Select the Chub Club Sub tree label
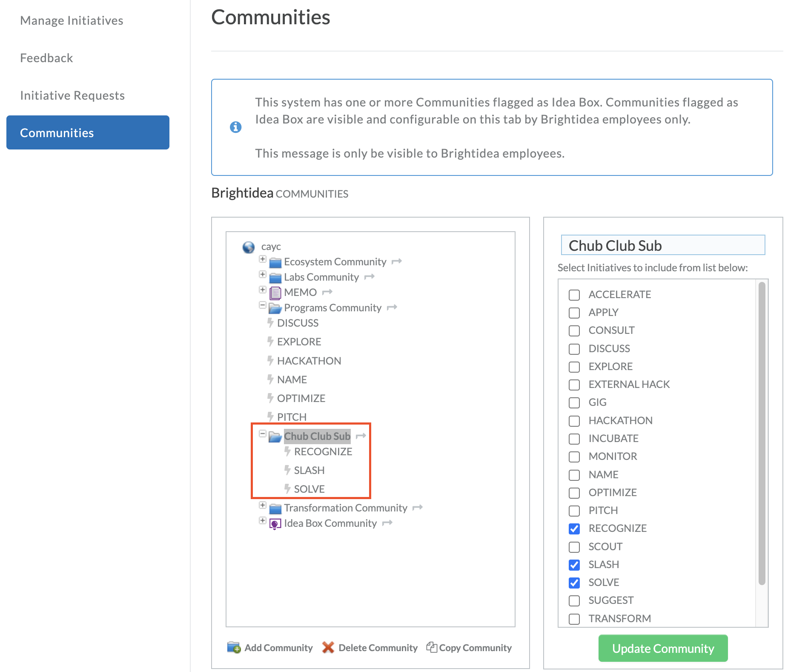Viewport: 785px width, 672px height. (317, 436)
